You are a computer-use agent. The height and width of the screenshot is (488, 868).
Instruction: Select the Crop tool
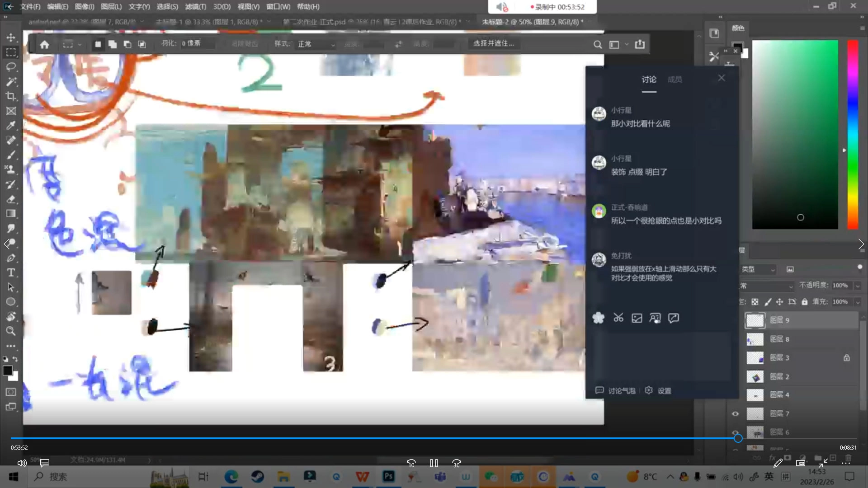11,96
